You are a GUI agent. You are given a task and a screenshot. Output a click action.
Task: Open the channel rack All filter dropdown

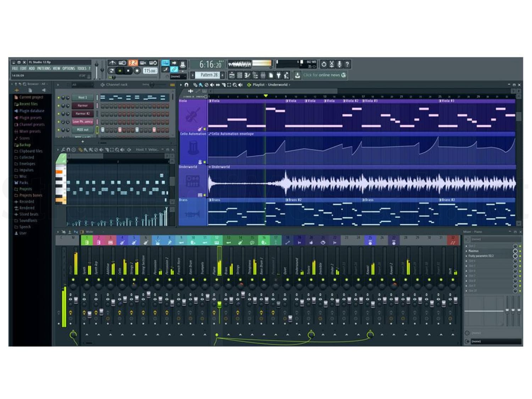tap(83, 85)
